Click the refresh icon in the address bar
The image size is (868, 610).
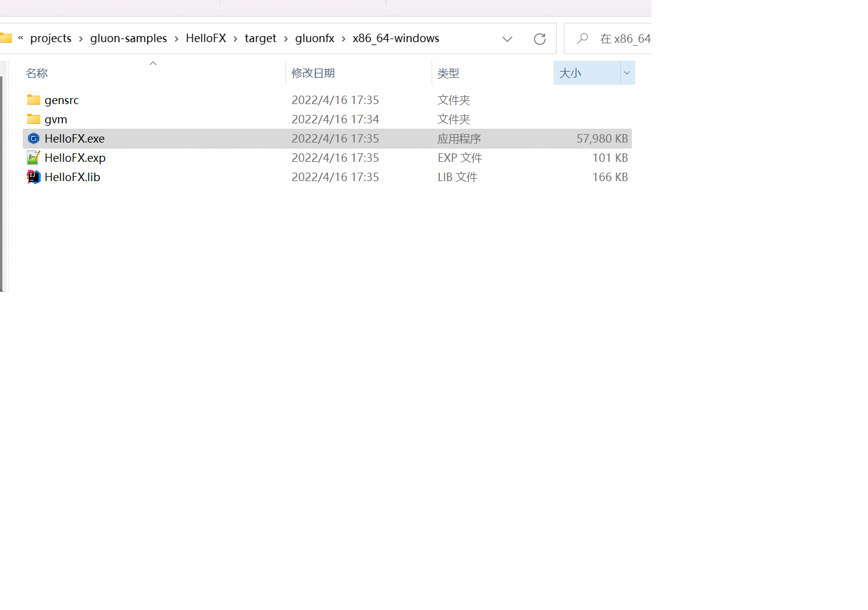(x=539, y=38)
